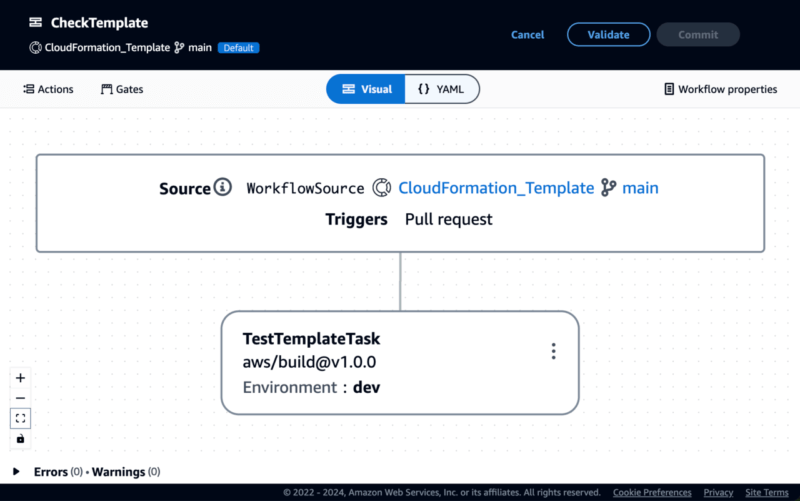Viewport: 800px width, 501px height.
Task: Select the TestTemplateTask action card
Action: [400, 363]
